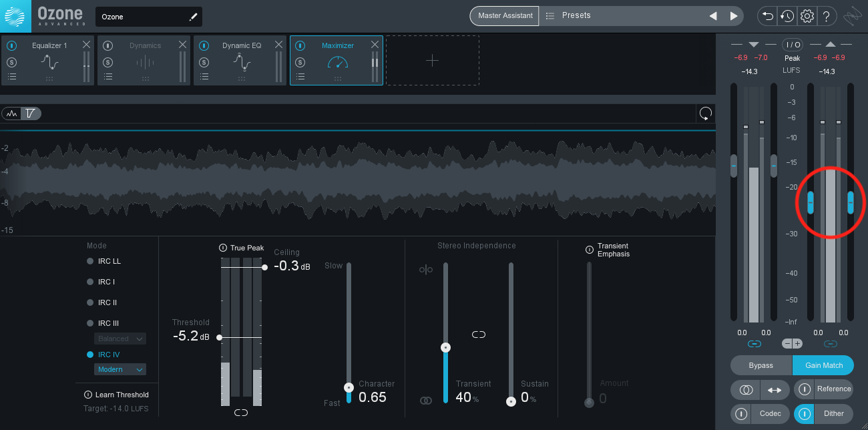Remove the Equalizer 1 module
868x430 pixels.
coord(86,45)
